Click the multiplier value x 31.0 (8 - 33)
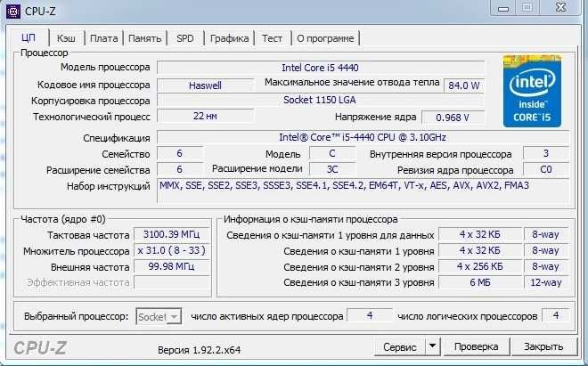This screenshot has width=588, height=366. tap(172, 250)
